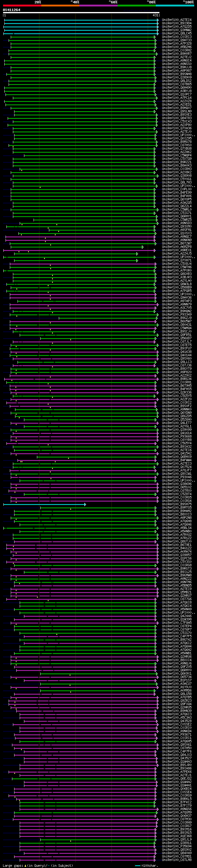Select hit label UniRef100_B9SH75
Screen dimensions: 197x868
(x=177, y=504)
